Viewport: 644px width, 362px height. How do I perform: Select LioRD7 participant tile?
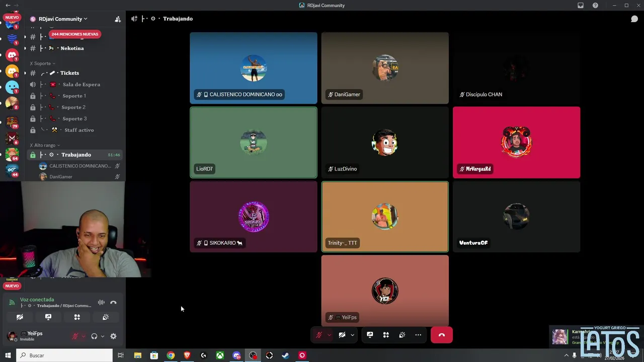[x=254, y=142]
